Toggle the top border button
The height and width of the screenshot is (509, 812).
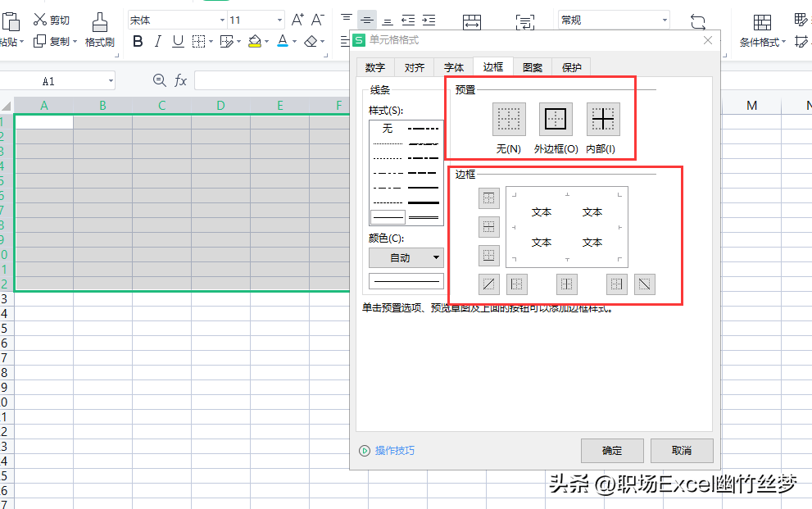489,198
